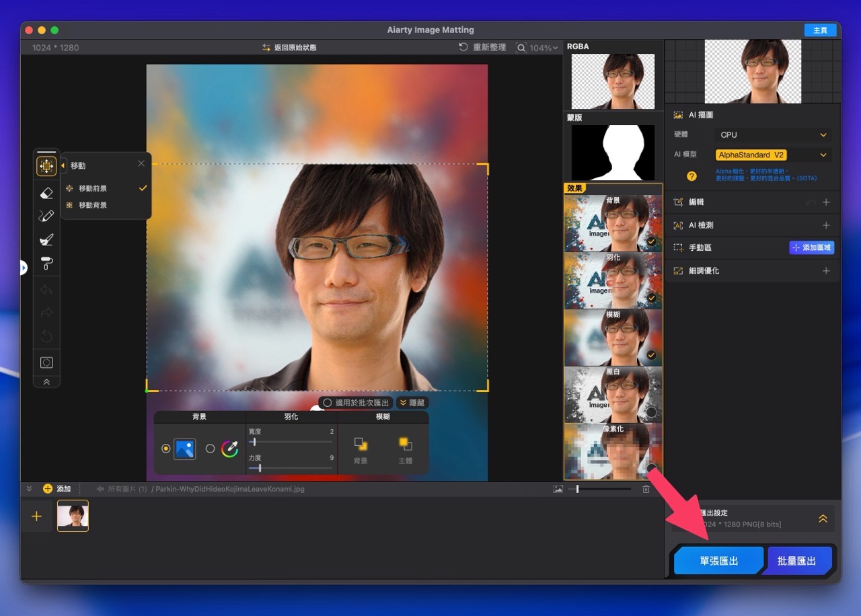Adjust the 羽化 寬度 slider

254,442
